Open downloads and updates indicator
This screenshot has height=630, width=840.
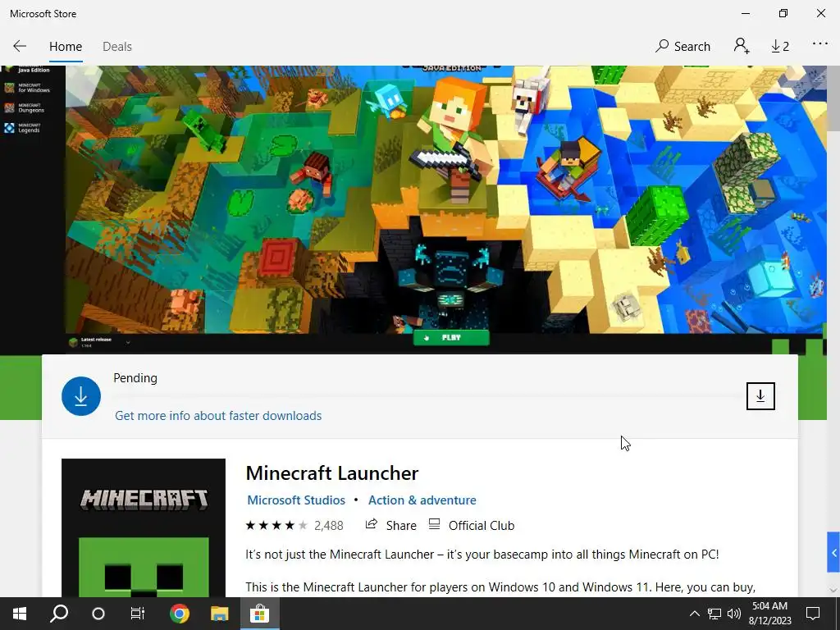780,47
